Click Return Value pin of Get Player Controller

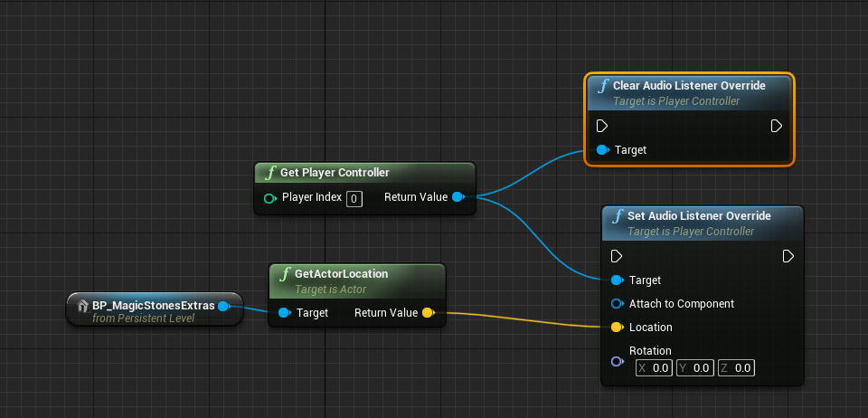click(x=458, y=197)
